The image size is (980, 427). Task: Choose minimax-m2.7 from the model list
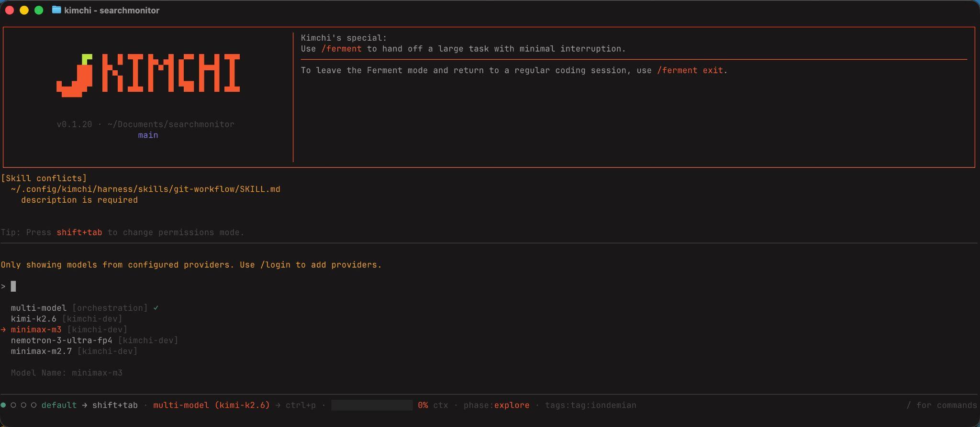click(74, 351)
